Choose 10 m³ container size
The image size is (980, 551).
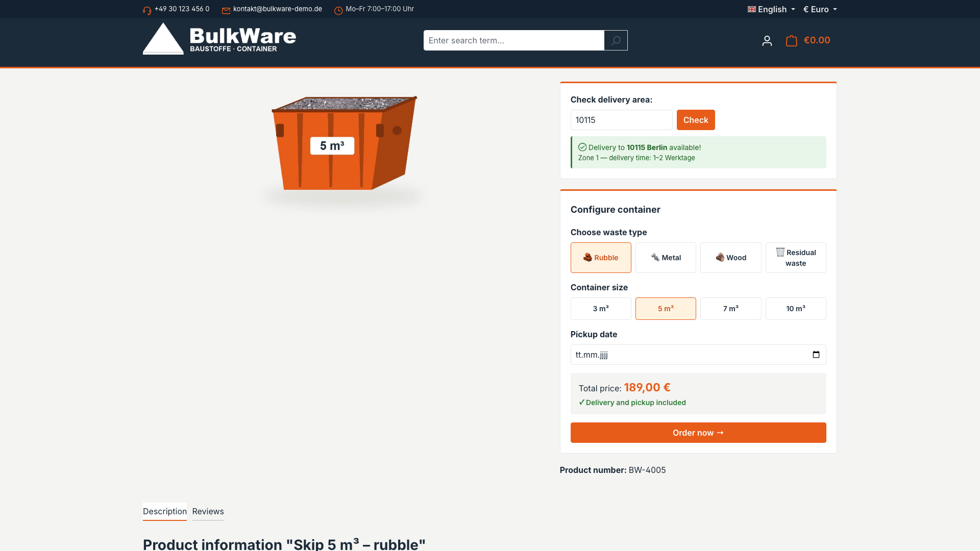(x=796, y=309)
